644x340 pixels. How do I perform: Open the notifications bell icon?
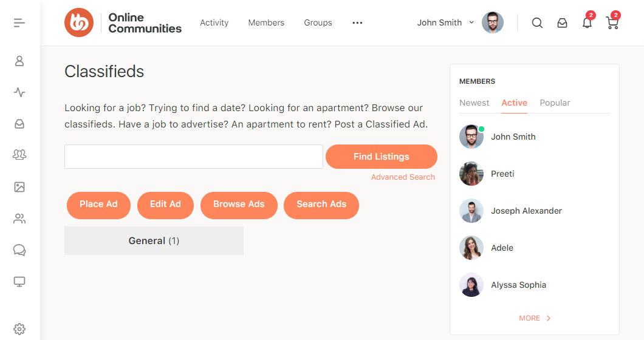point(587,23)
